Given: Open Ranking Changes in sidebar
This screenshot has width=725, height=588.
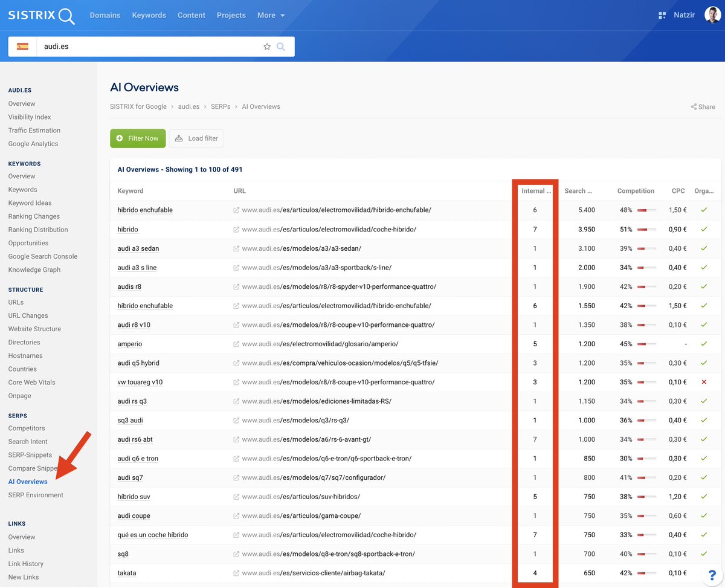Looking at the screenshot, I should (34, 216).
